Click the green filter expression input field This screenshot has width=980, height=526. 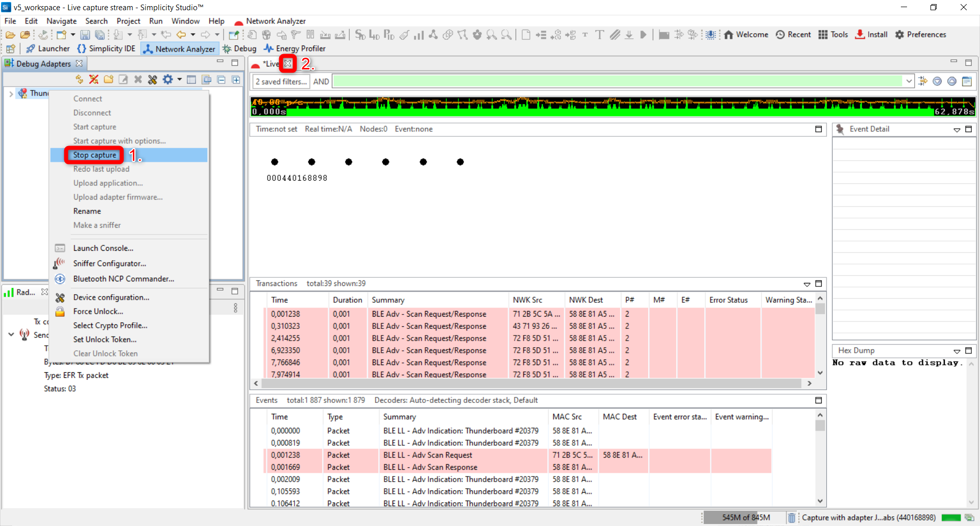pos(618,81)
